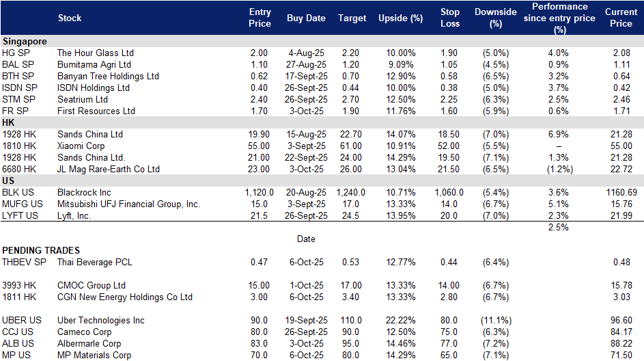The image size is (644, 361).
Task: Click the HG SP ticker cell
Action: (x=16, y=53)
